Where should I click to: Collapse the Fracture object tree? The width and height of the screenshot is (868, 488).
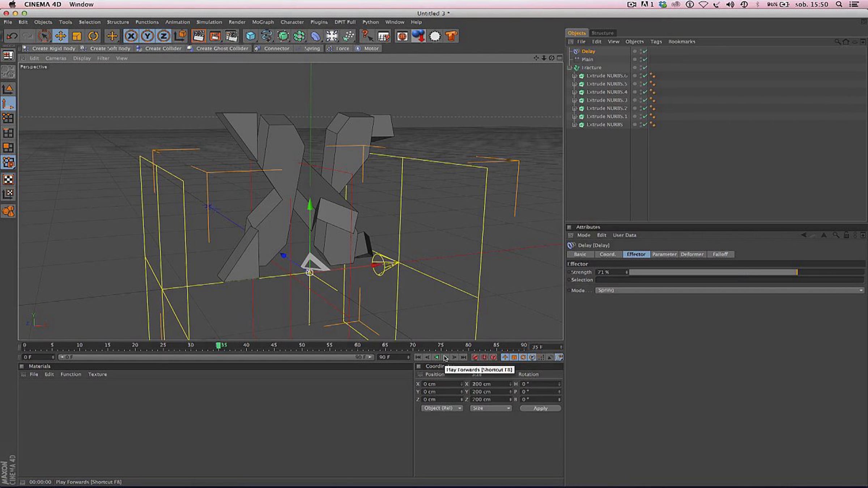click(x=570, y=68)
